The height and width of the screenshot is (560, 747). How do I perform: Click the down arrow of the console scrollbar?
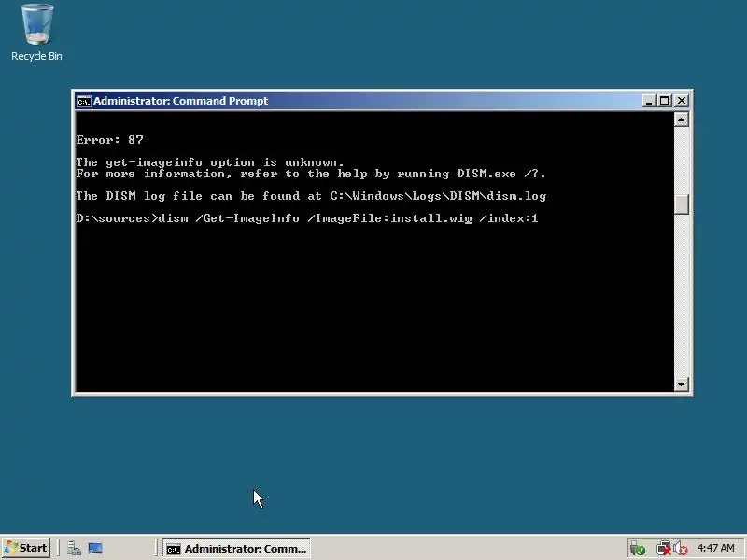pos(682,385)
